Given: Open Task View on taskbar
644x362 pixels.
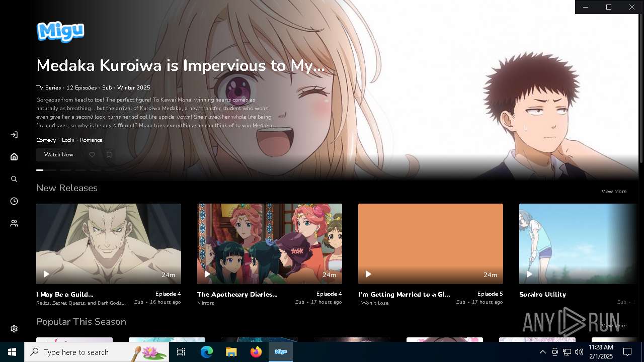Looking at the screenshot, I should pyautogui.click(x=181, y=352).
